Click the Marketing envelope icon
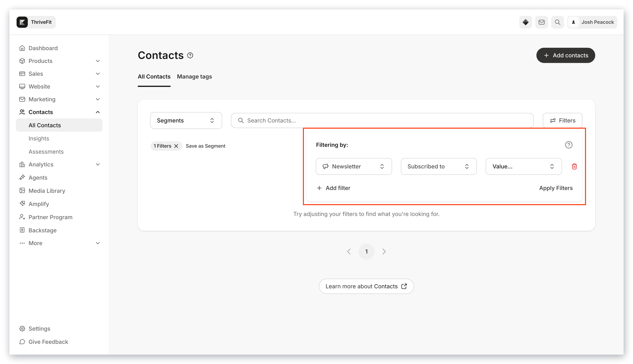The height and width of the screenshot is (364, 633). pos(22,99)
